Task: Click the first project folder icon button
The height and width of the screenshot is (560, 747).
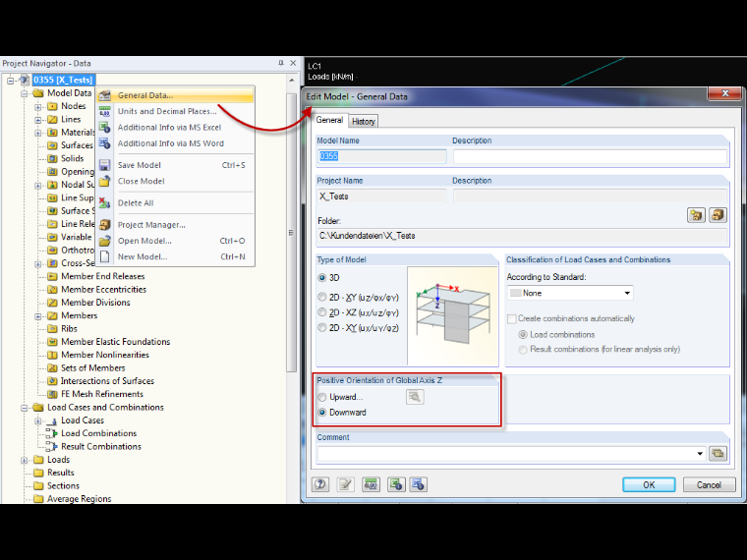Action: (696, 215)
